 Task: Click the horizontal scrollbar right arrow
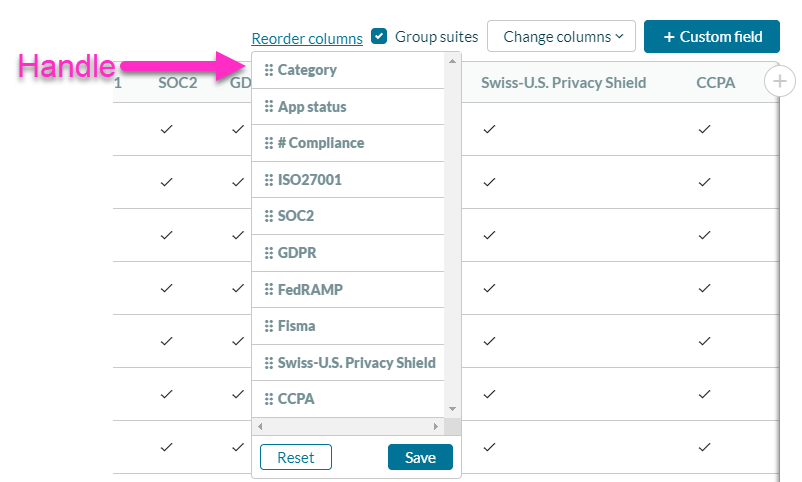pos(435,426)
